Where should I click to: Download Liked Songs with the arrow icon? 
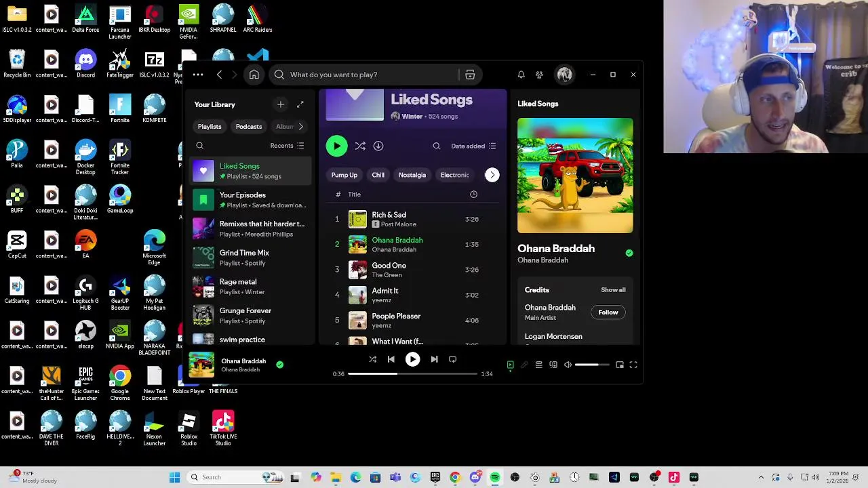[x=378, y=146]
